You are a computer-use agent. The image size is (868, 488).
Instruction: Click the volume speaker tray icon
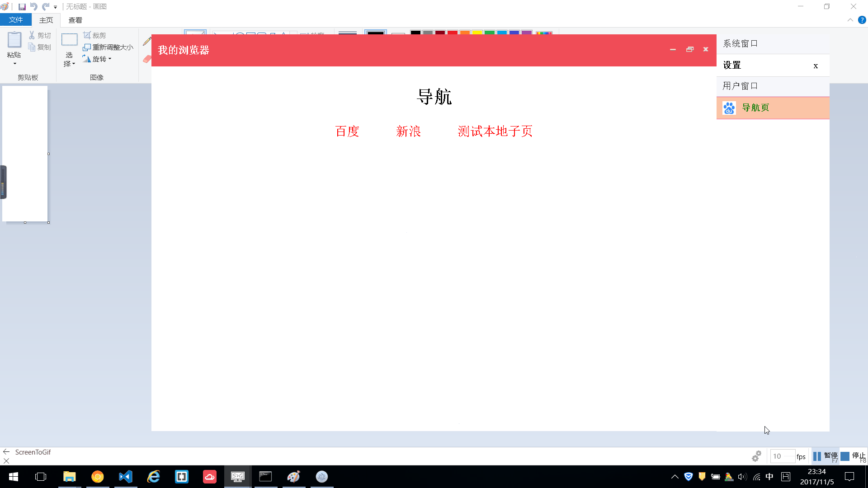(742, 477)
